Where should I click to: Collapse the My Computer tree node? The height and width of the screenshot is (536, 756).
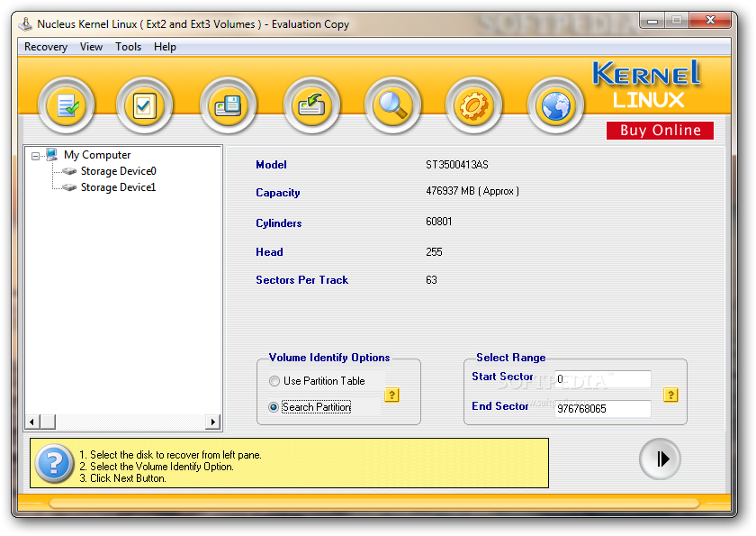(x=35, y=156)
